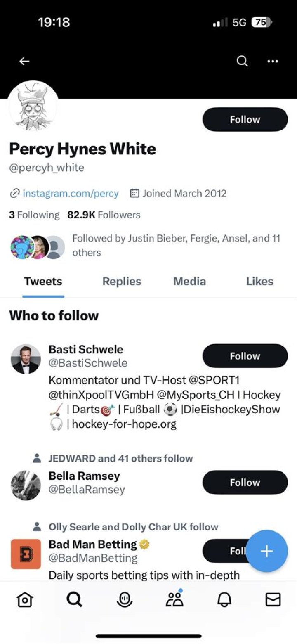Image resolution: width=297 pixels, height=644 pixels.
Task: Open search via top magnifier icon
Action: 242,62
